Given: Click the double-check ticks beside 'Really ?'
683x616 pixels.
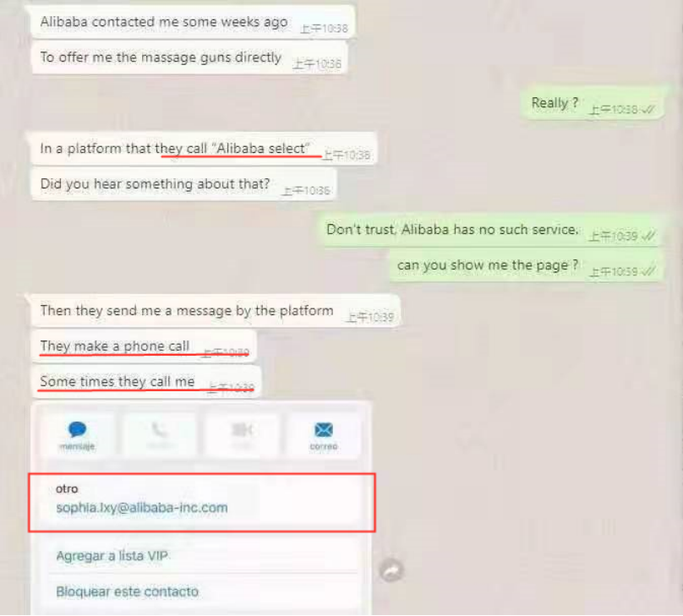Looking at the screenshot, I should click(648, 109).
